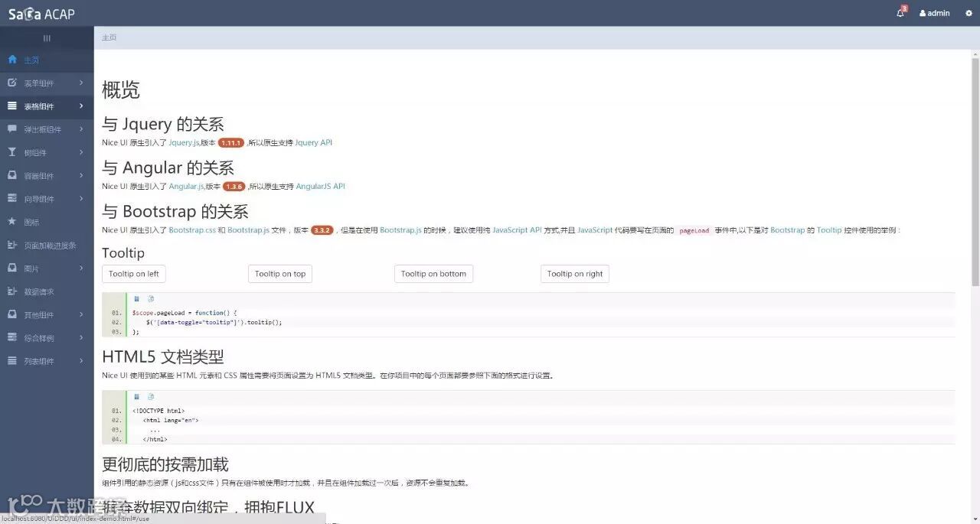
Task: Click the speech-bubble icon beside 弹出框组件
Action: point(12,129)
